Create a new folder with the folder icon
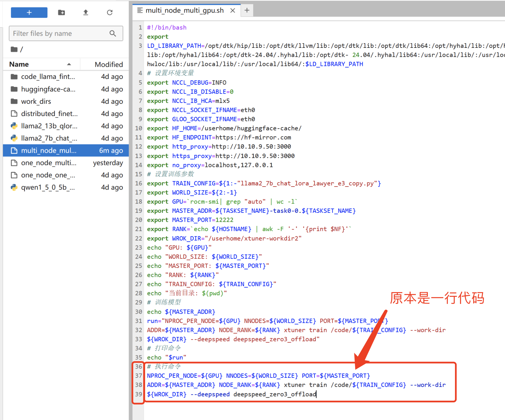Screen dimensions: 505x420 [62, 13]
